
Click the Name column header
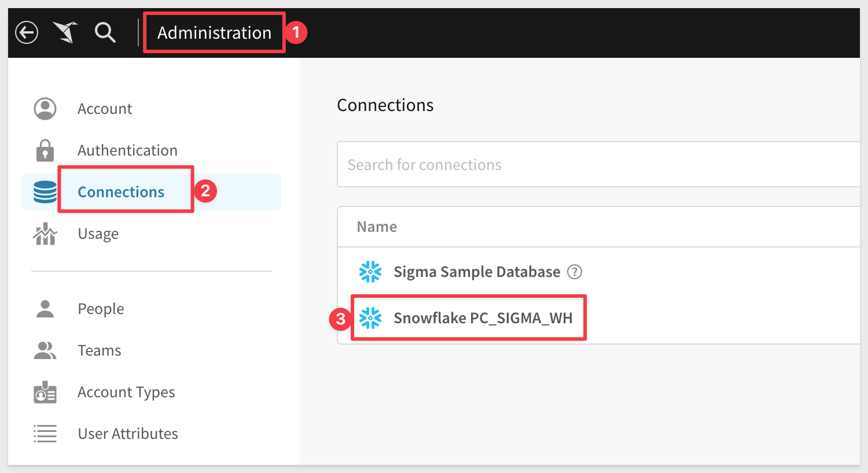377,227
